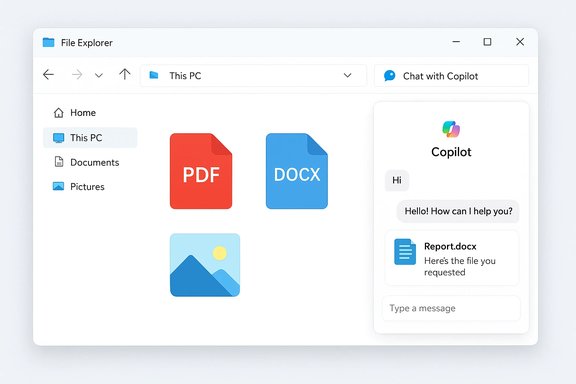Minimize the File Explorer window
The height and width of the screenshot is (384, 576).
pos(456,42)
